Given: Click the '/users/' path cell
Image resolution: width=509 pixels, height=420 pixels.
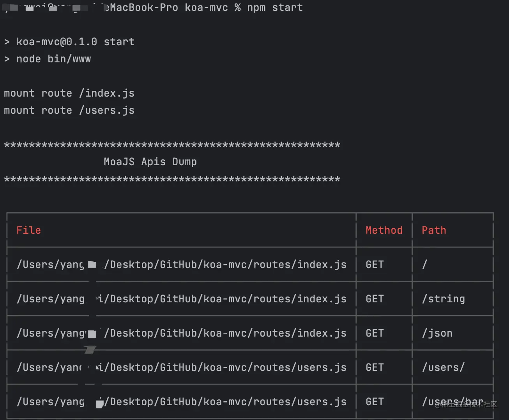Looking at the screenshot, I should point(443,367).
